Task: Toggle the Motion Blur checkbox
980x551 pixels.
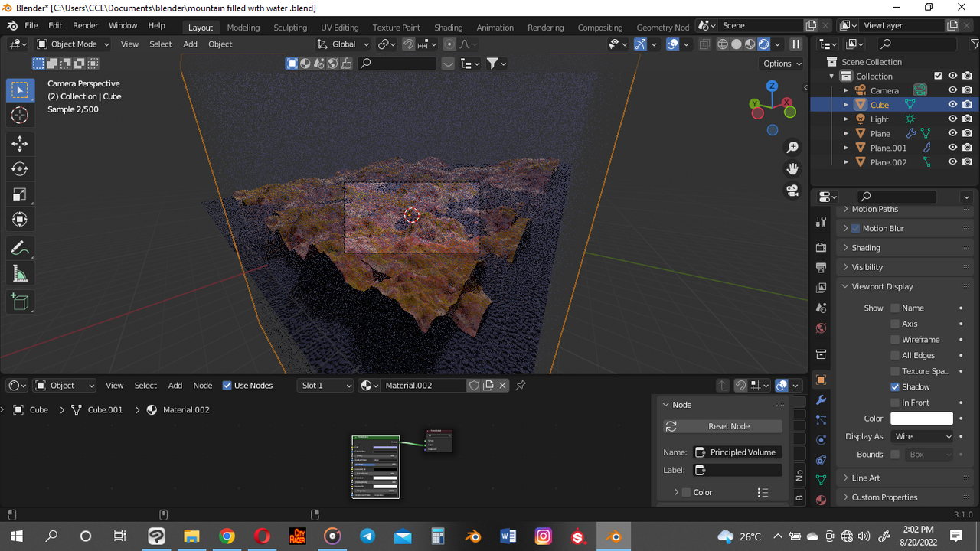Action: (856, 228)
